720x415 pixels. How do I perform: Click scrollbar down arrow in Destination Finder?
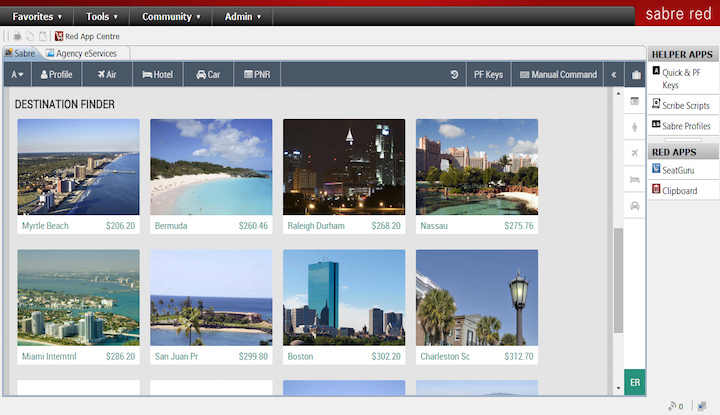point(618,388)
